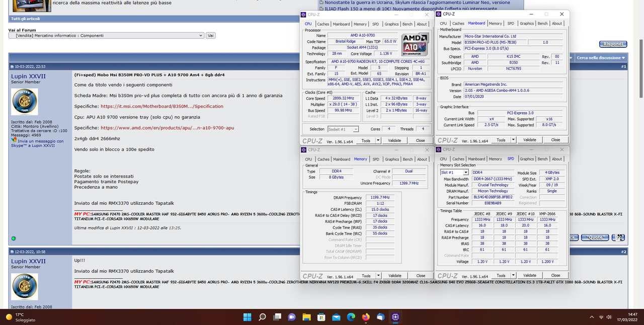This screenshot has height=325, width=644.
Task: Open the it.msi.com motherboard specification link
Action: point(162,107)
